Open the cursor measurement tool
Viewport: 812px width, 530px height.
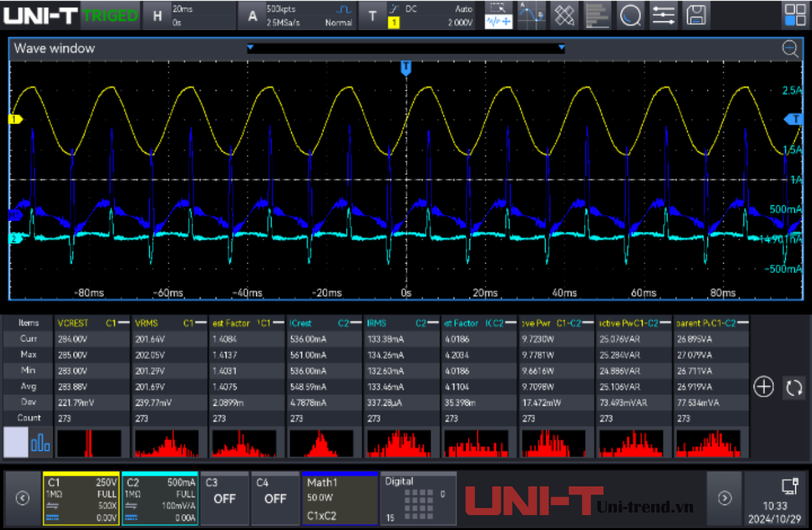531,15
